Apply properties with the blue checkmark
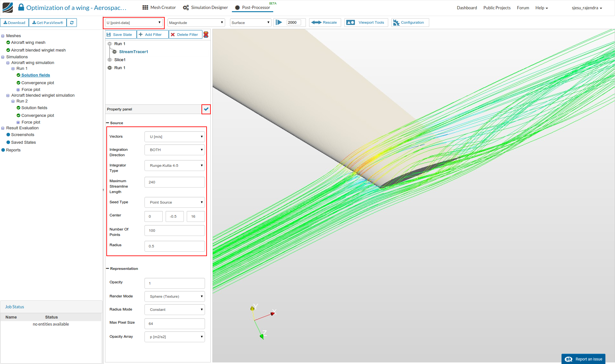This screenshot has height=364, width=615. (206, 109)
